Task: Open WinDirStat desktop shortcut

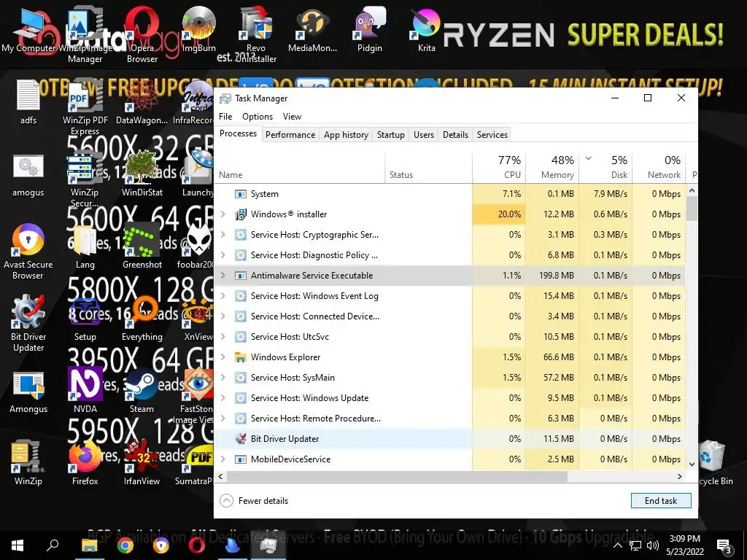Action: 142,175
